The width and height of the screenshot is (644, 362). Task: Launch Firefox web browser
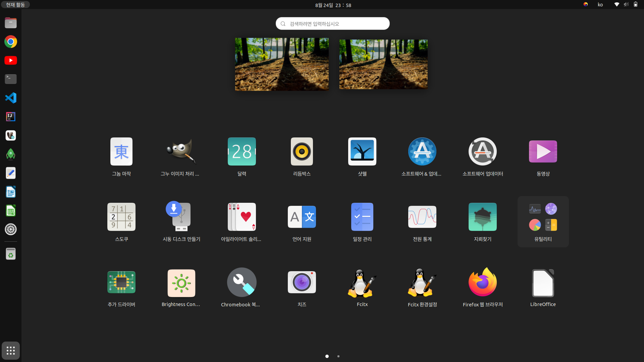(482, 282)
